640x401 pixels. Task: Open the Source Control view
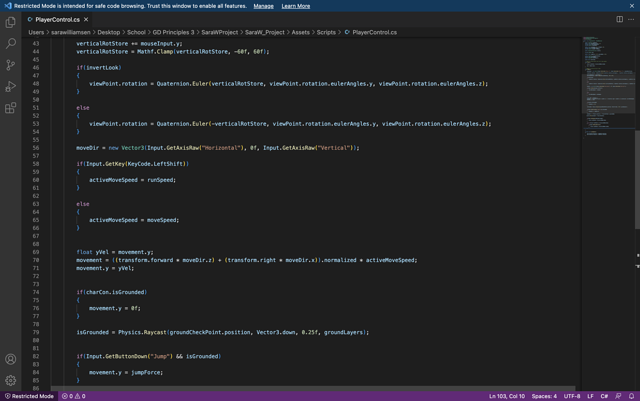[11, 65]
